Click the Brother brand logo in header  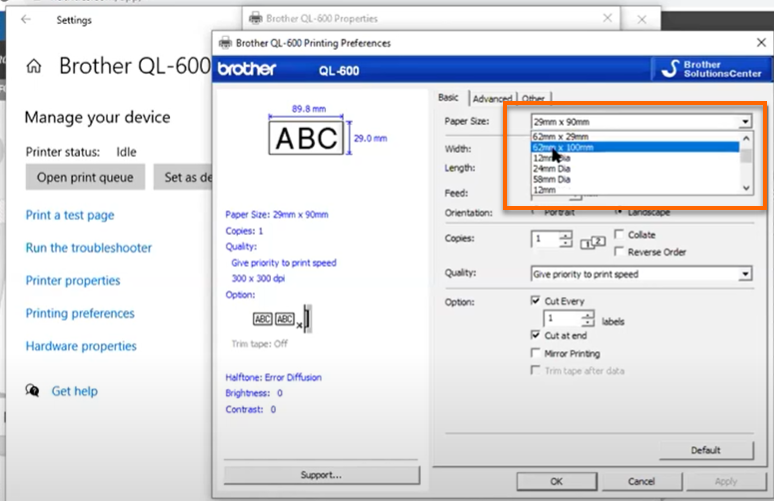(247, 69)
